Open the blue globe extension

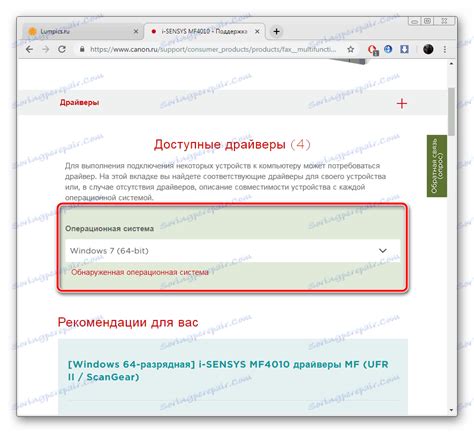(388, 49)
